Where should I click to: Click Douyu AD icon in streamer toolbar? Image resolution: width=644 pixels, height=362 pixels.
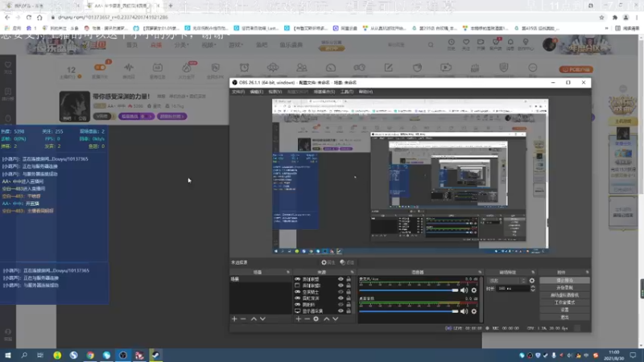point(157,68)
